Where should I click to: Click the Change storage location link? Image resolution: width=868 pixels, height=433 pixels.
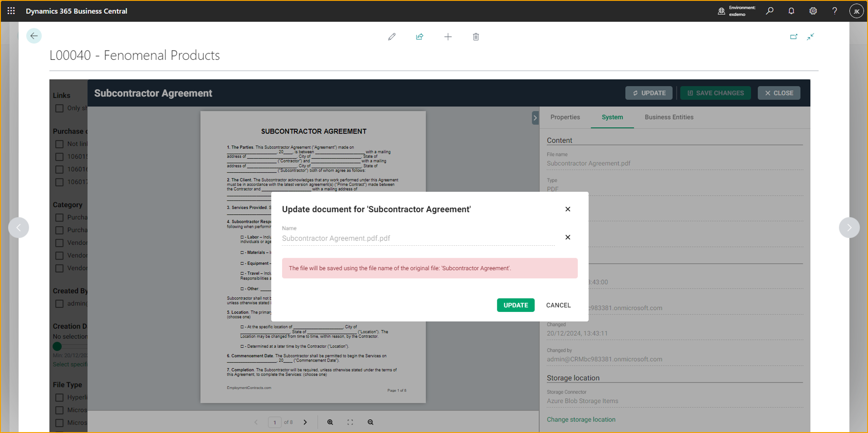pos(581,420)
